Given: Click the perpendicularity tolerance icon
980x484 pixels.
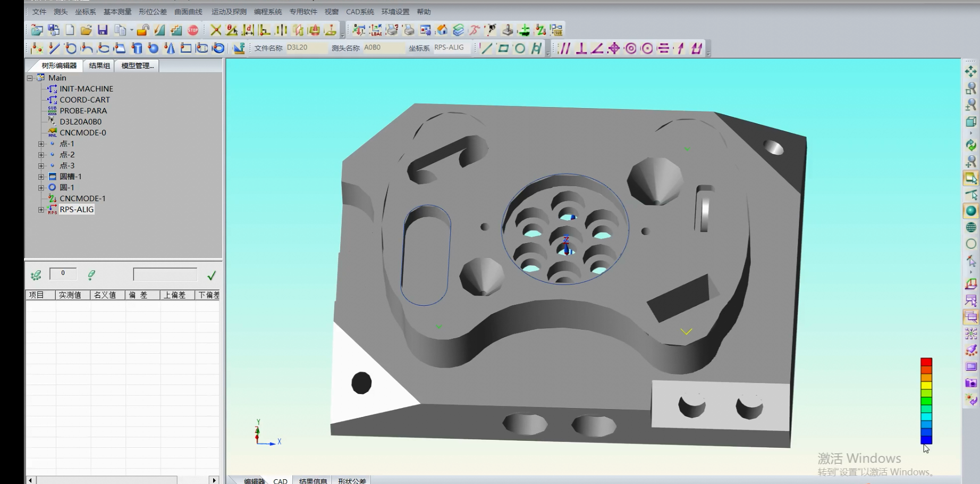Looking at the screenshot, I should click(581, 48).
